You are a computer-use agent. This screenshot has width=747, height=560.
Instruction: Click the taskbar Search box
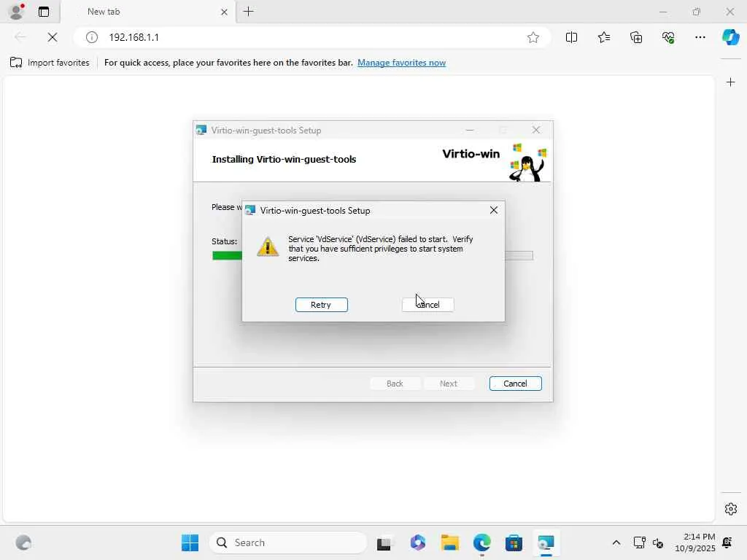(x=288, y=542)
